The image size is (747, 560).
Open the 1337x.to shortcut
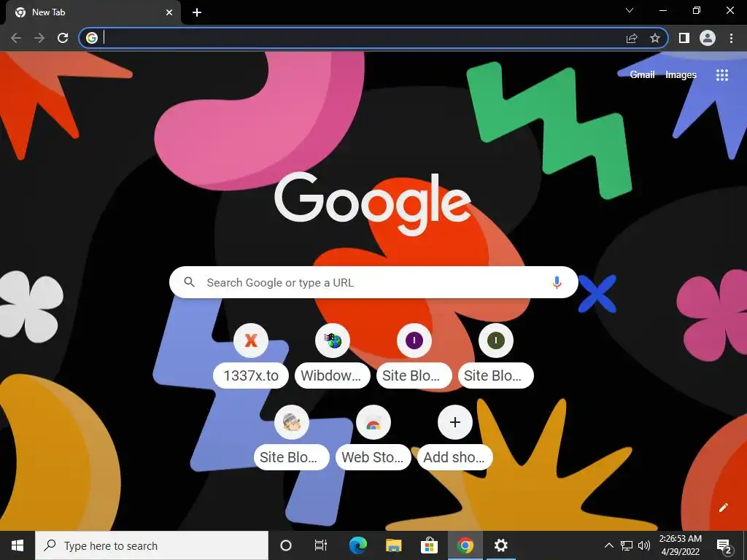tap(251, 356)
